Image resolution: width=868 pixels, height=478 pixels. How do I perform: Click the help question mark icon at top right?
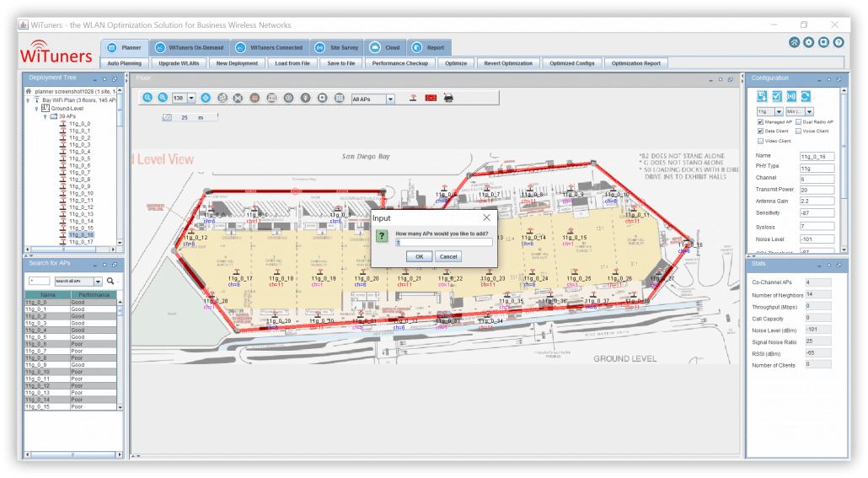839,43
